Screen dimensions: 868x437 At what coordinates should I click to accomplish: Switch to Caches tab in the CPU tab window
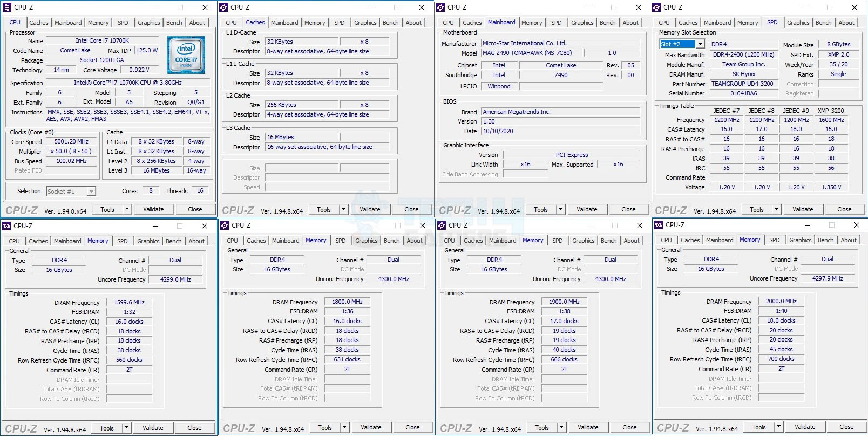click(38, 23)
